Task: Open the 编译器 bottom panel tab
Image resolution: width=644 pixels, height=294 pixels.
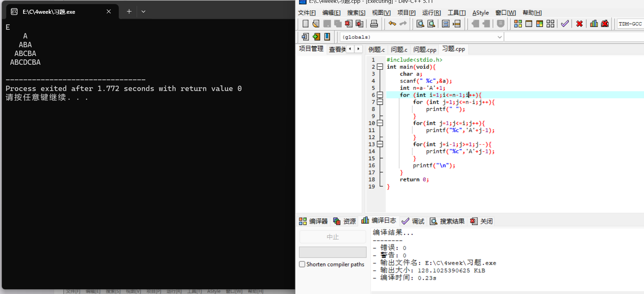Action: click(313, 221)
